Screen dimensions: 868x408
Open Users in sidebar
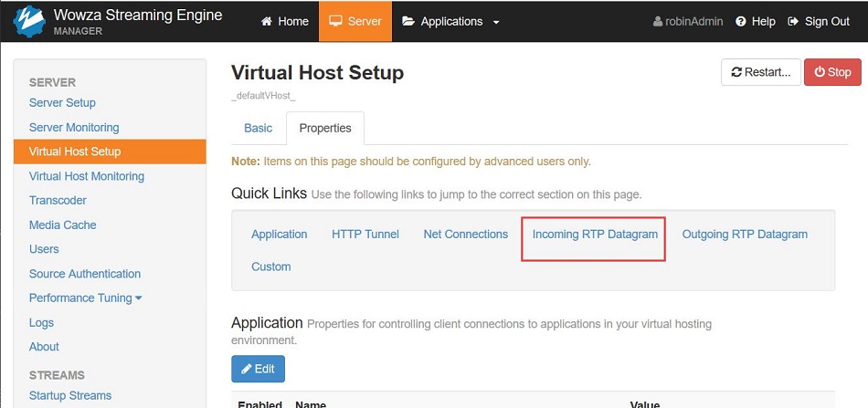[x=44, y=249]
